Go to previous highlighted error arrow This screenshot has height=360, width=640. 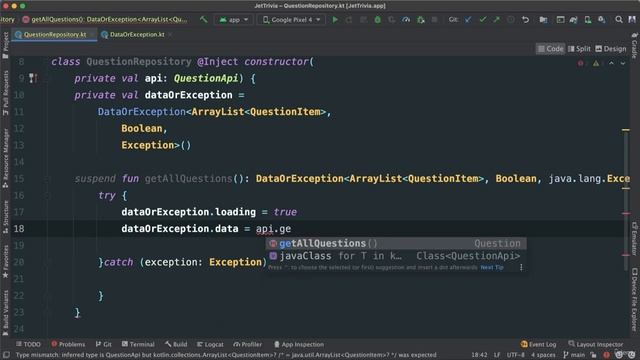click(x=611, y=63)
